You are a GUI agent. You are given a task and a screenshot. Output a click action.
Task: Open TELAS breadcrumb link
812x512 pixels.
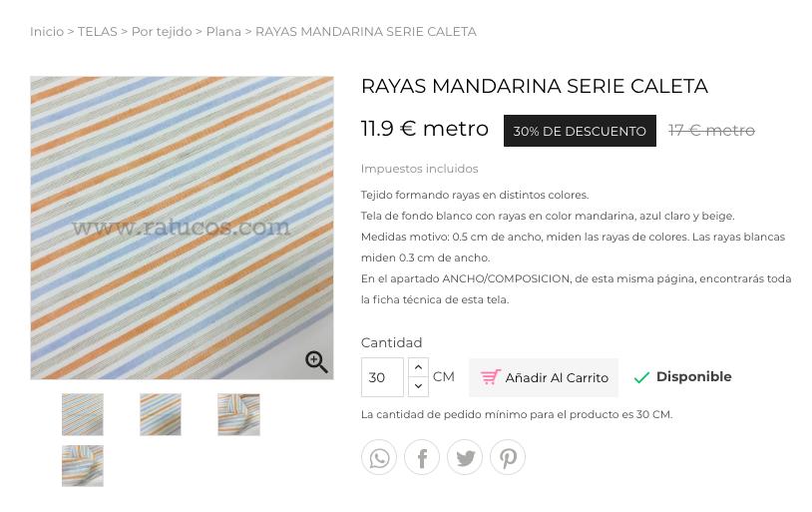tap(98, 32)
